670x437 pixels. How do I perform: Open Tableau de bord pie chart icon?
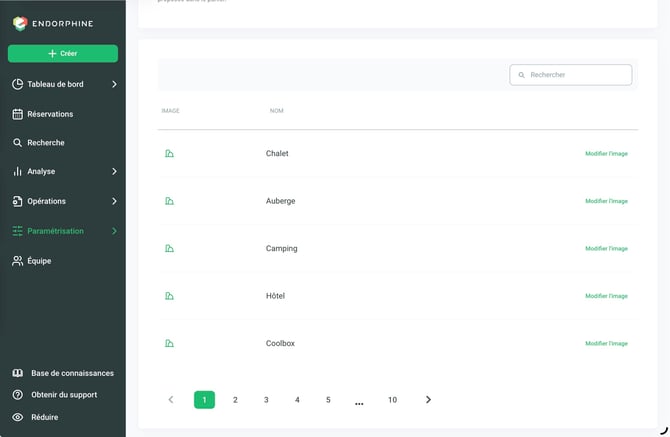coord(18,84)
